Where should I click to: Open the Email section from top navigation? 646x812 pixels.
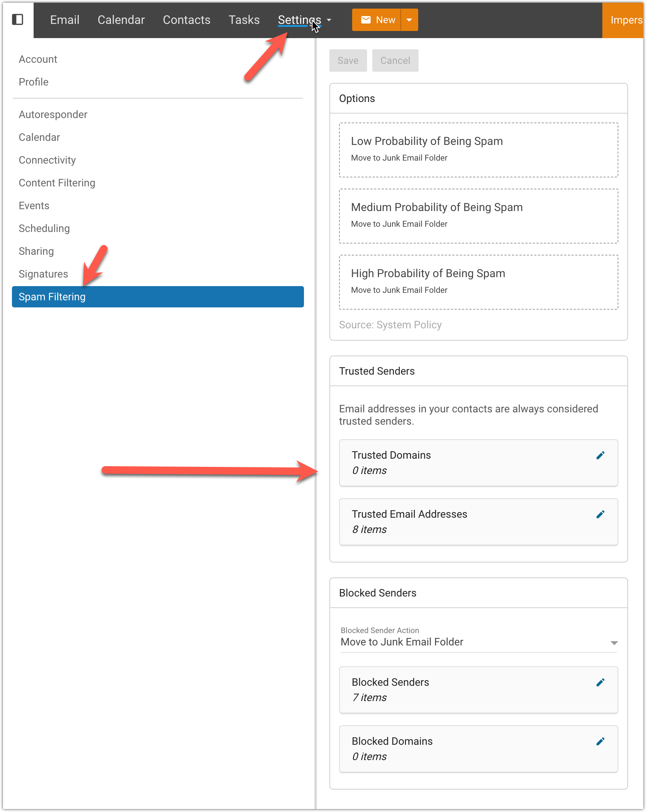64,19
